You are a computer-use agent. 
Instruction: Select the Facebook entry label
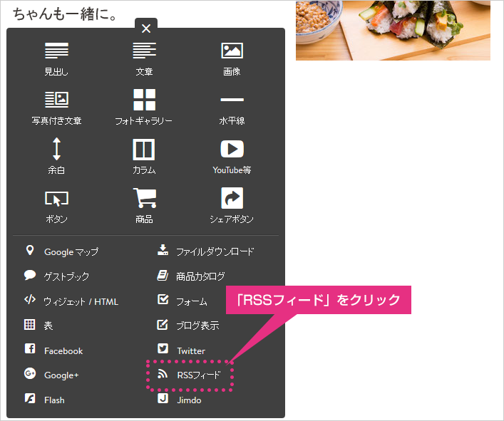63,350
